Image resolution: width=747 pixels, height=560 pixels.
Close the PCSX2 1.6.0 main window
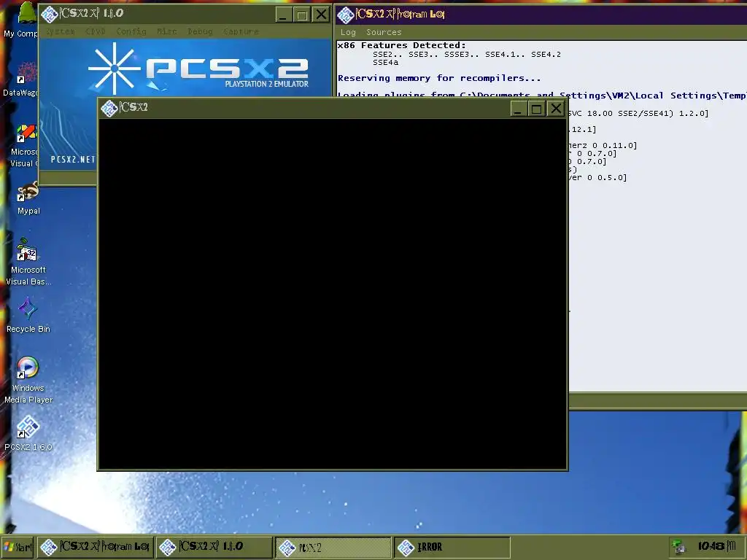(322, 15)
